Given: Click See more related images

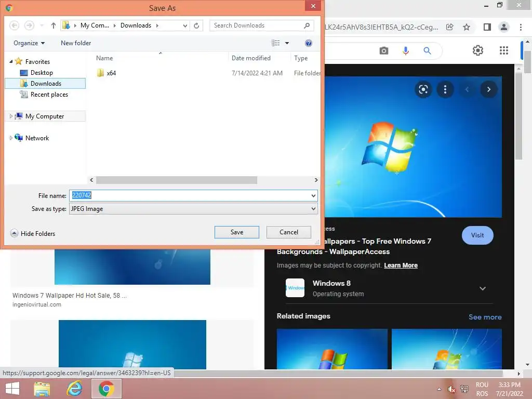Looking at the screenshot, I should point(485,317).
